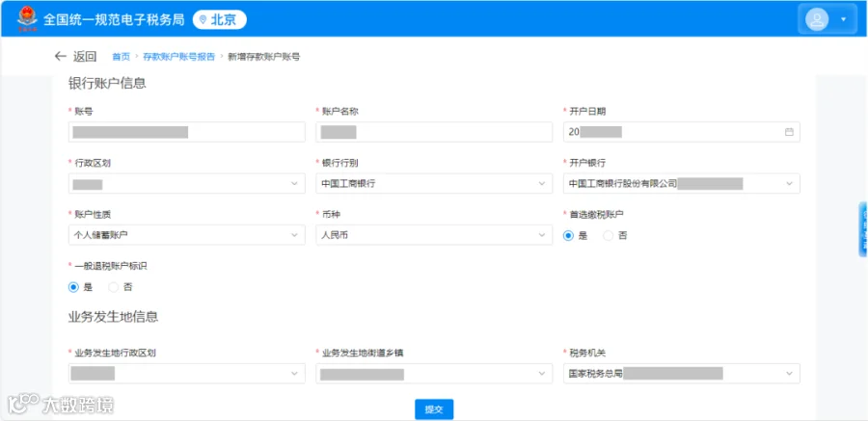Click the location pin icon next to 北京
Screen dimensions: 868x421
click(203, 20)
